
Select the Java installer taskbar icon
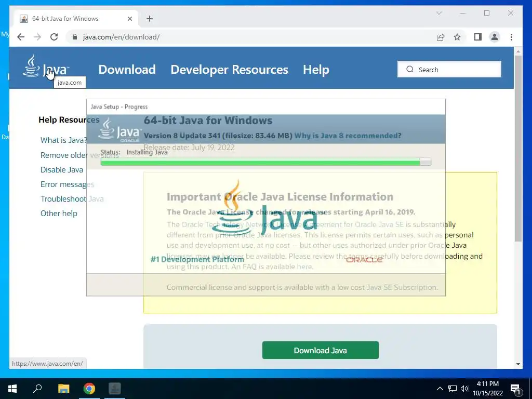tap(115, 389)
